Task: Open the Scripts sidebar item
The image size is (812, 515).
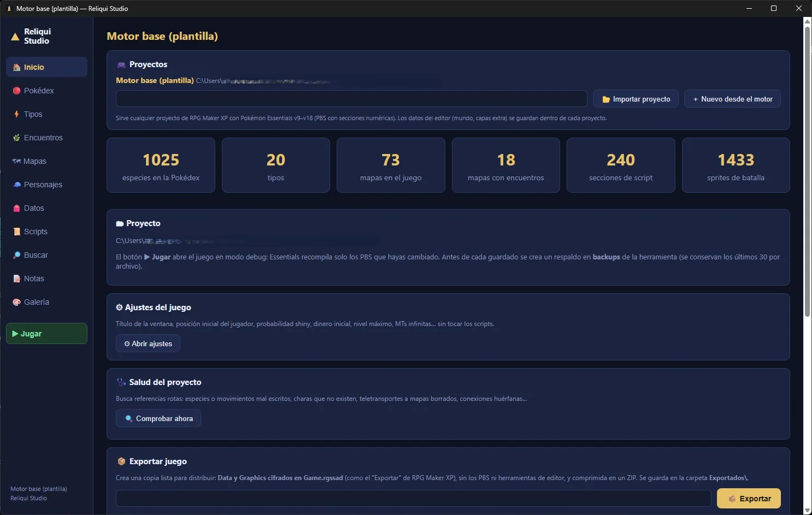Action: pos(46,232)
